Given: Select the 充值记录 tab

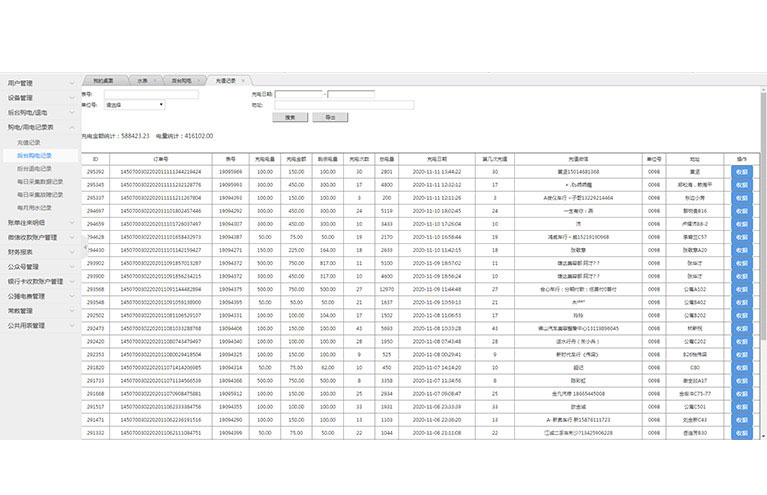Looking at the screenshot, I should tap(226, 81).
